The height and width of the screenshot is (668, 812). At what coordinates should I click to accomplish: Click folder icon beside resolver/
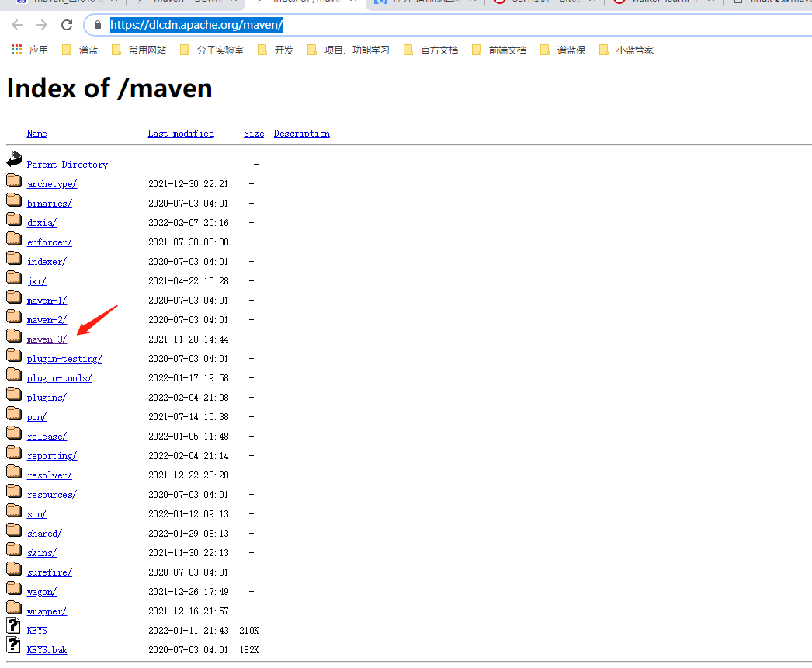[14, 471]
